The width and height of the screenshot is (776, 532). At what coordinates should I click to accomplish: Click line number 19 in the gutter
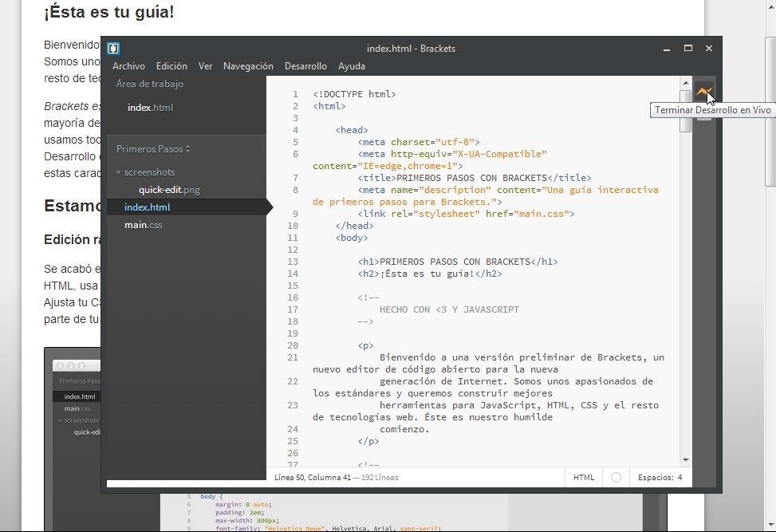tap(293, 333)
